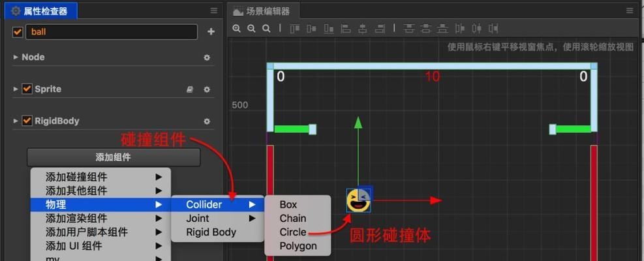The height and width of the screenshot is (261, 644).
Task: Toggle the ball node active checkbox
Action: coord(18,31)
